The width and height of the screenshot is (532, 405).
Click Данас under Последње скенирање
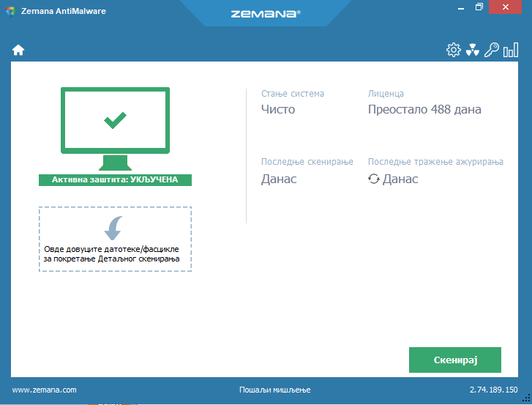(x=279, y=179)
